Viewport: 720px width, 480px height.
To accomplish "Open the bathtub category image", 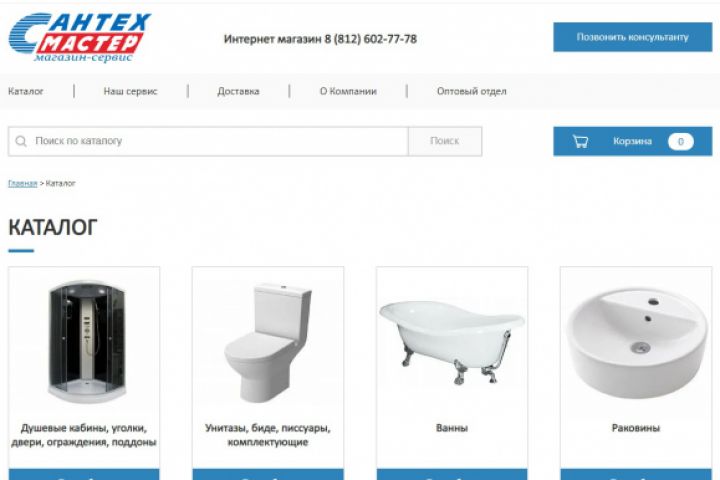I will pyautogui.click(x=452, y=342).
